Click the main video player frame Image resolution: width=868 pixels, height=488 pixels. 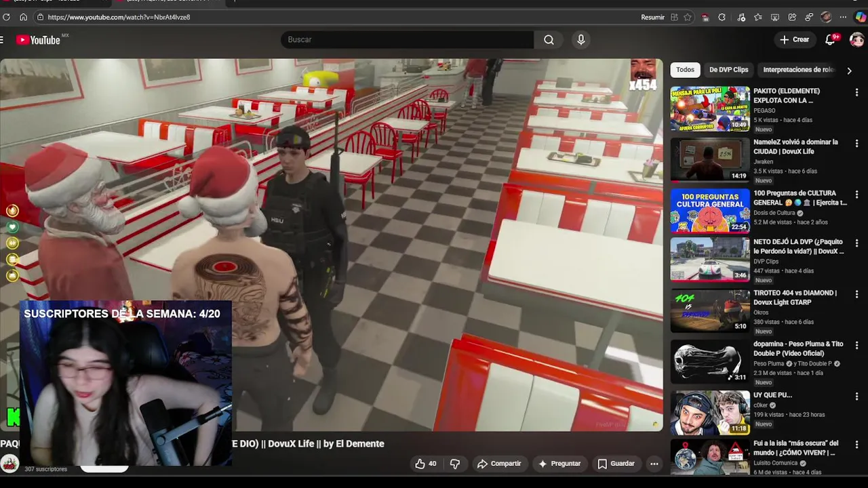point(331,245)
